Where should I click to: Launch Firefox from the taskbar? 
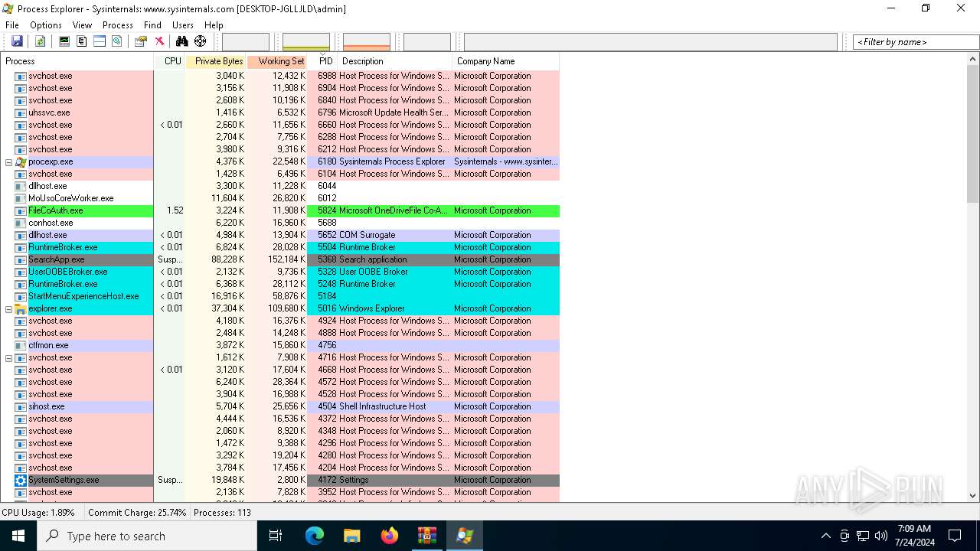tap(390, 536)
